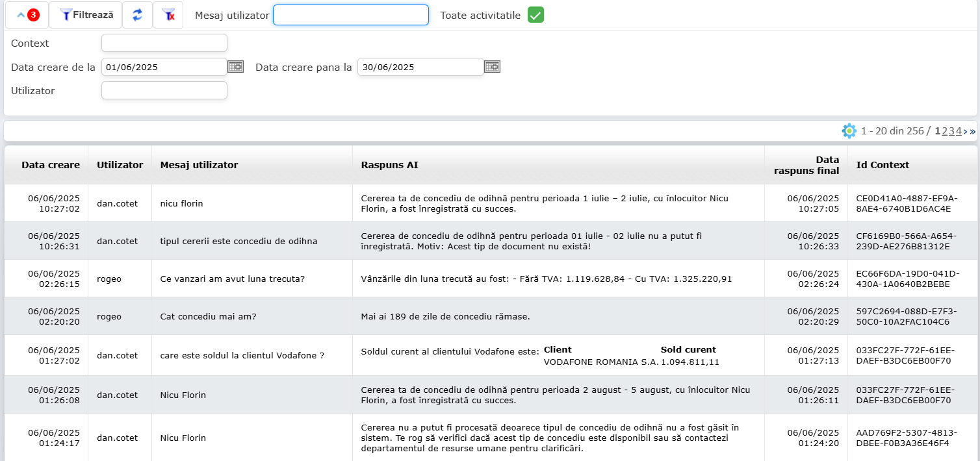This screenshot has width=980, height=461.
Task: Open grid settings gear icon
Action: (x=849, y=131)
